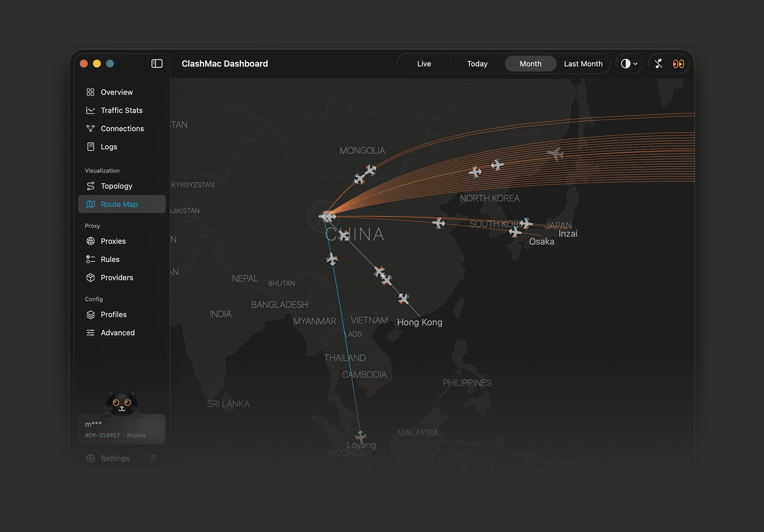
Task: Click the Traffic Stats chart icon
Action: coord(91,110)
